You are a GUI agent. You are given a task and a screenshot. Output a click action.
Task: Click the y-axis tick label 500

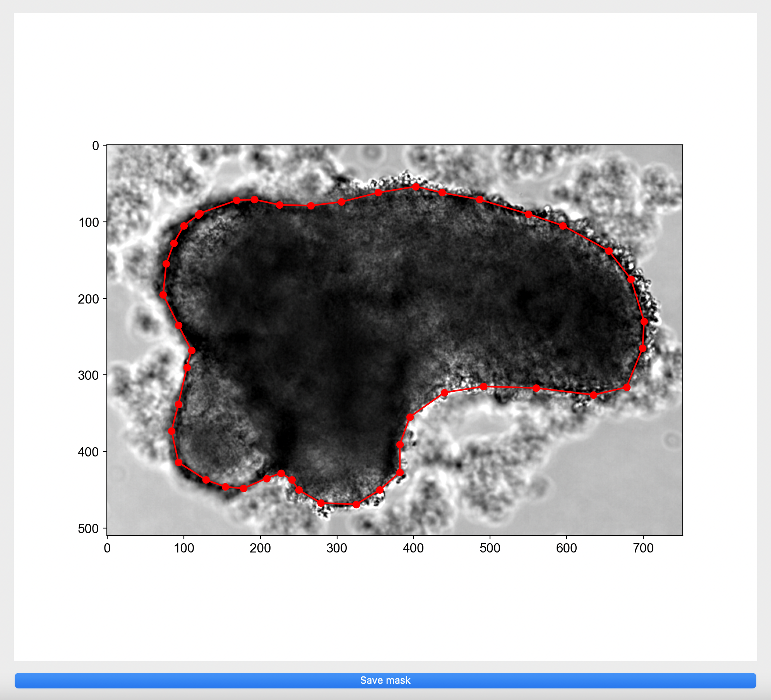88,528
